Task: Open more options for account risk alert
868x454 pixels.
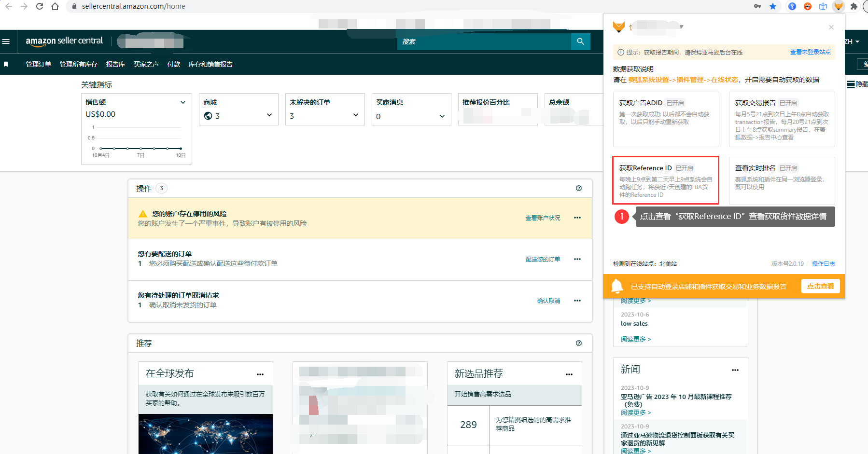Action: click(x=577, y=218)
